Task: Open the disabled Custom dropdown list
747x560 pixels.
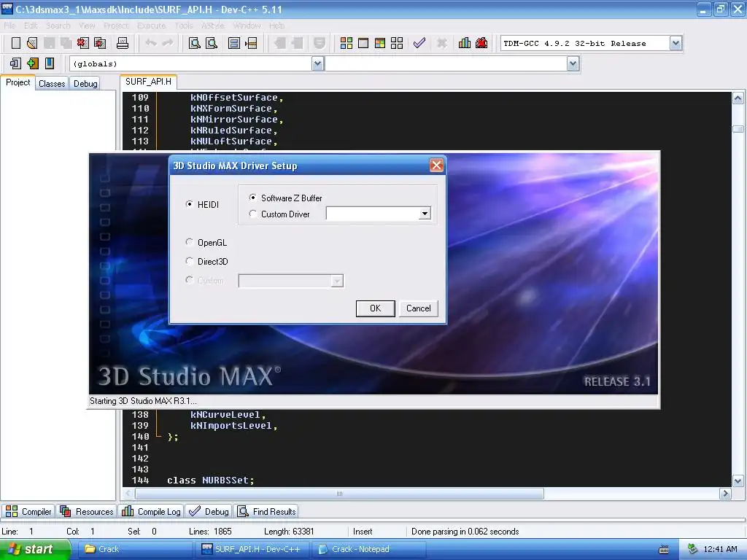Action: pos(337,281)
